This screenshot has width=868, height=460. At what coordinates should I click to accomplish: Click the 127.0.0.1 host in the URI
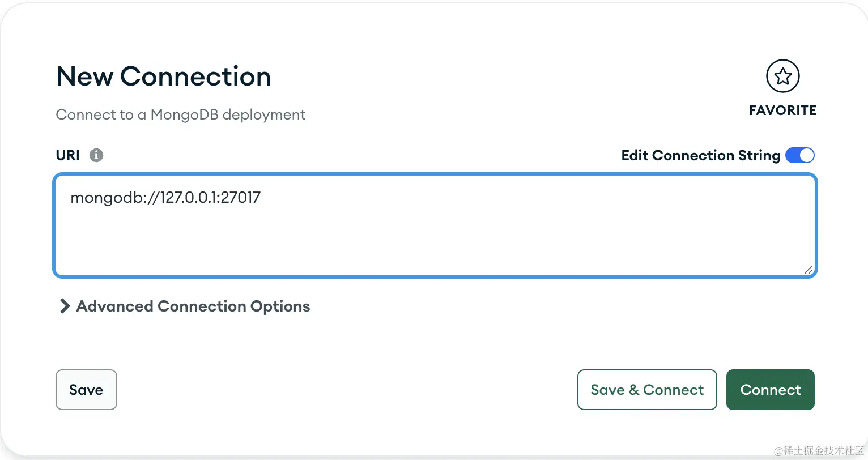(x=189, y=198)
